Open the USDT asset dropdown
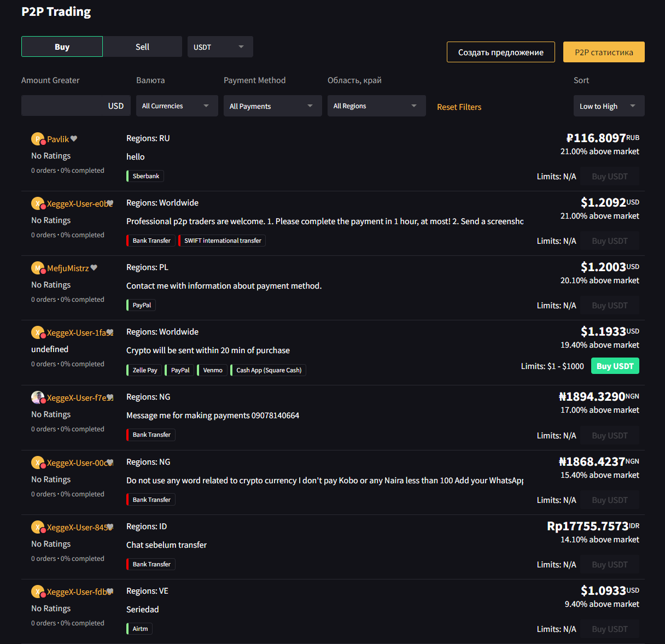The width and height of the screenshot is (665, 644). 220,47
